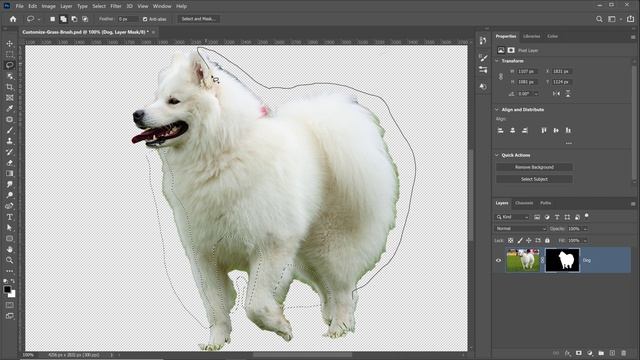
Task: Choose Subtract from Selection mode icon
Action: tap(74, 19)
